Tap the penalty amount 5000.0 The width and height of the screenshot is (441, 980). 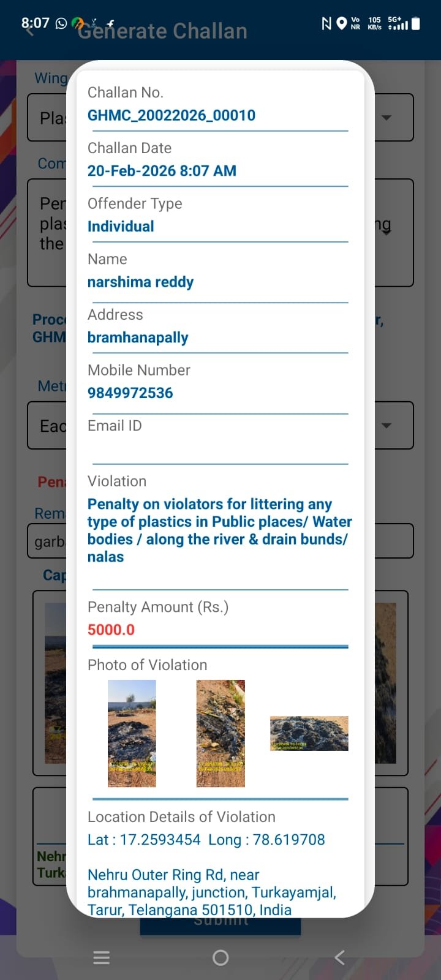[x=111, y=630]
